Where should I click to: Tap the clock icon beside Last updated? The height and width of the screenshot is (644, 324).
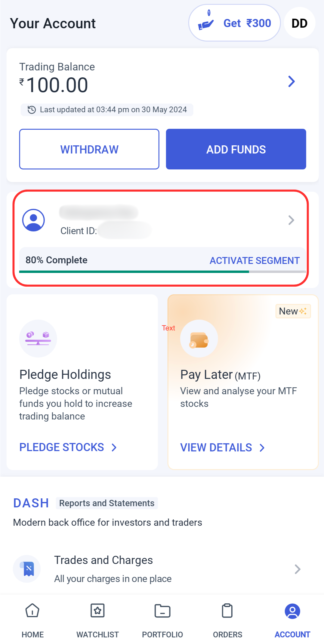(x=32, y=110)
